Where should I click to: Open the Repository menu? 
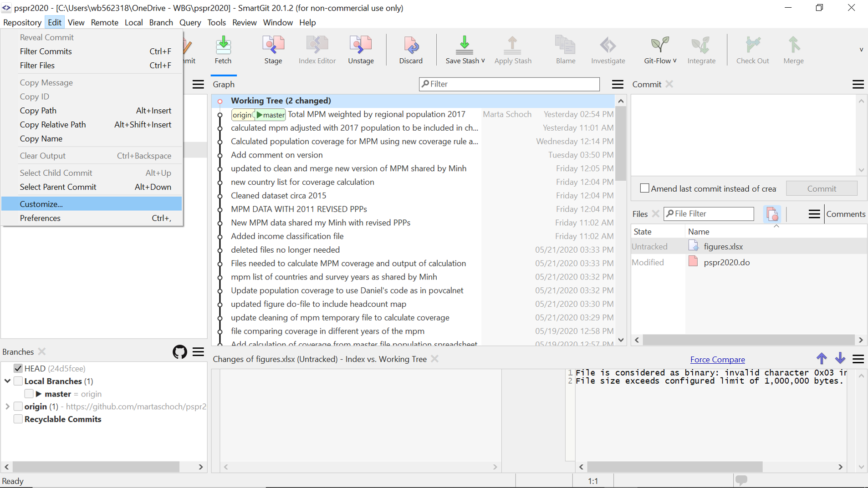[22, 22]
